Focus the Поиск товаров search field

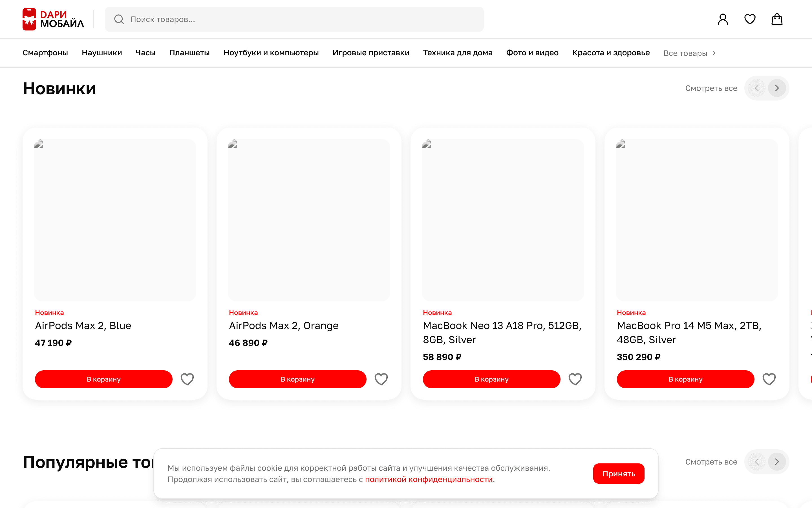[x=294, y=19]
